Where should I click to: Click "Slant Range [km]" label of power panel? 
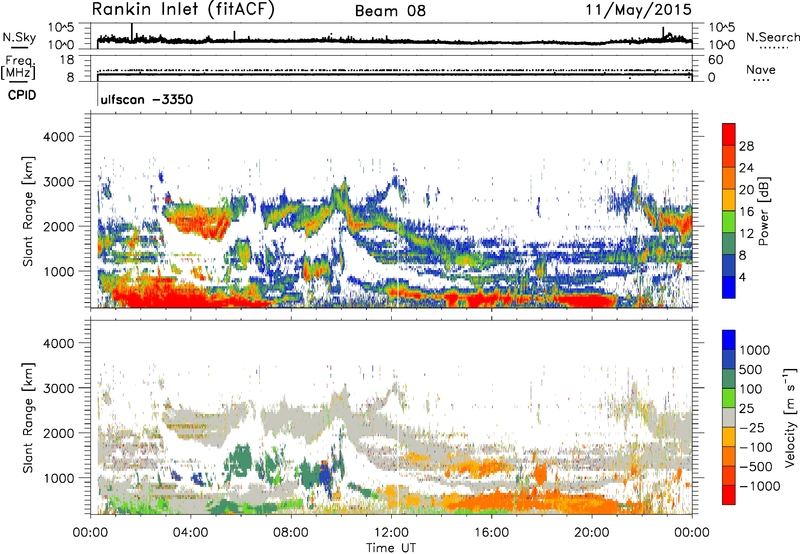click(28, 211)
